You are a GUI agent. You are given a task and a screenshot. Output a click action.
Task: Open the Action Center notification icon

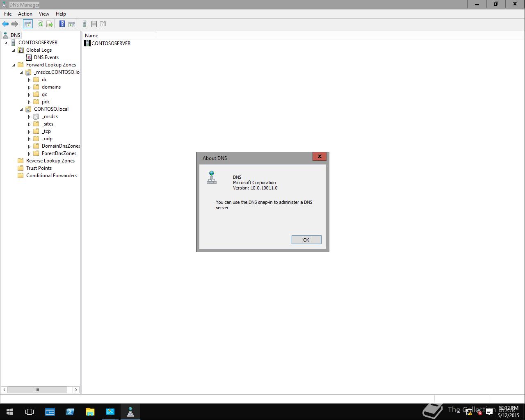[489, 412]
